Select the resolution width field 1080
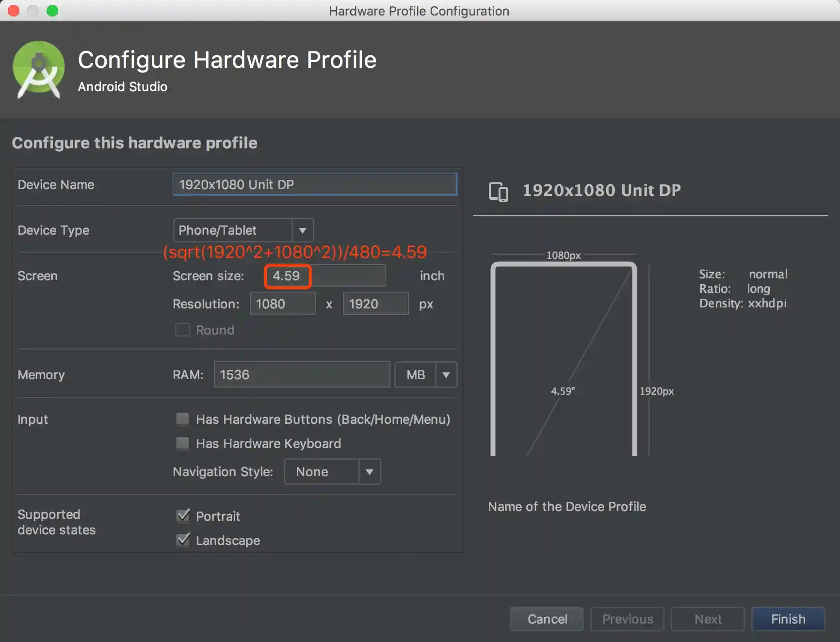The height and width of the screenshot is (642, 840). tap(282, 304)
